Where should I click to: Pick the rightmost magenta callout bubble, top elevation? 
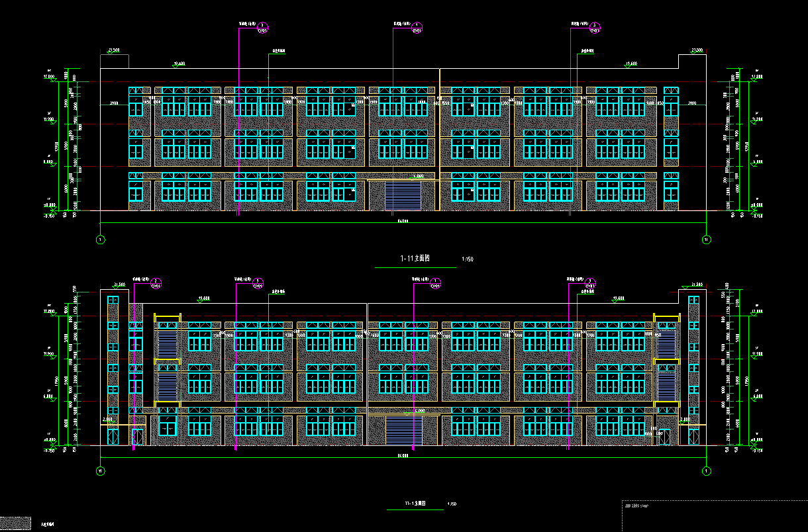pyautogui.click(x=595, y=26)
